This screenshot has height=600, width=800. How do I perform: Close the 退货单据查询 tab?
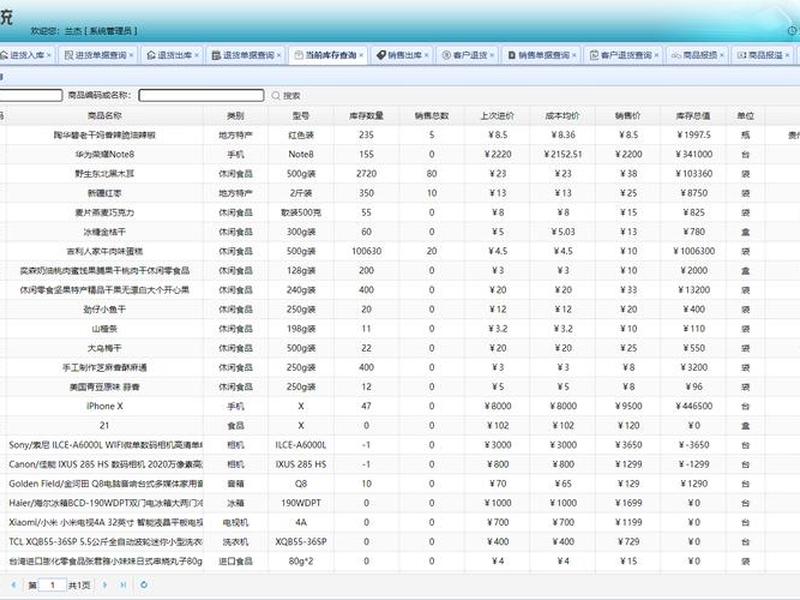pyautogui.click(x=279, y=55)
